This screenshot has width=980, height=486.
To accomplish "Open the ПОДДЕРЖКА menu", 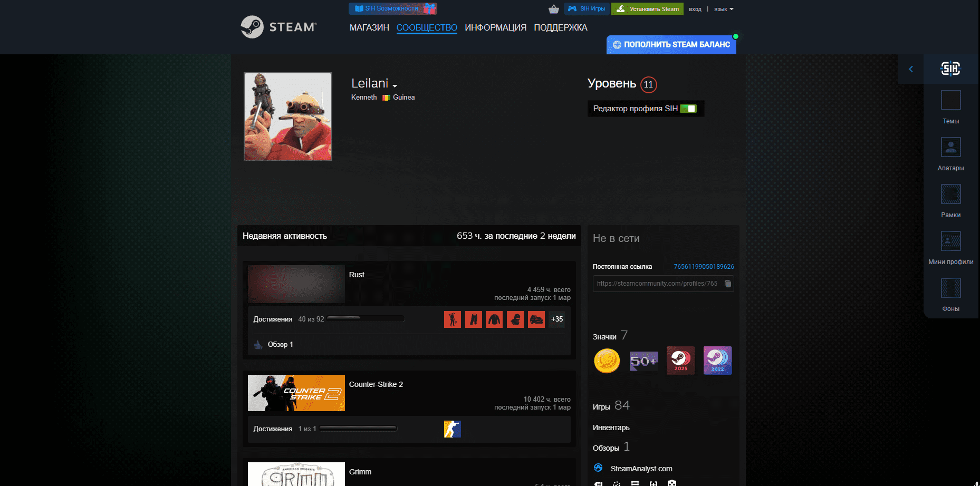I will 560,27.
